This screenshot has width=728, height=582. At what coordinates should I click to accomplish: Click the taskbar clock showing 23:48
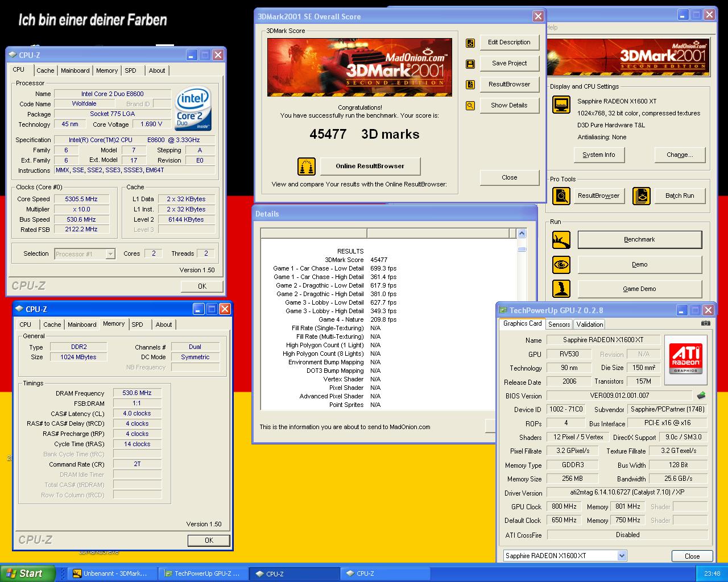coord(712,574)
